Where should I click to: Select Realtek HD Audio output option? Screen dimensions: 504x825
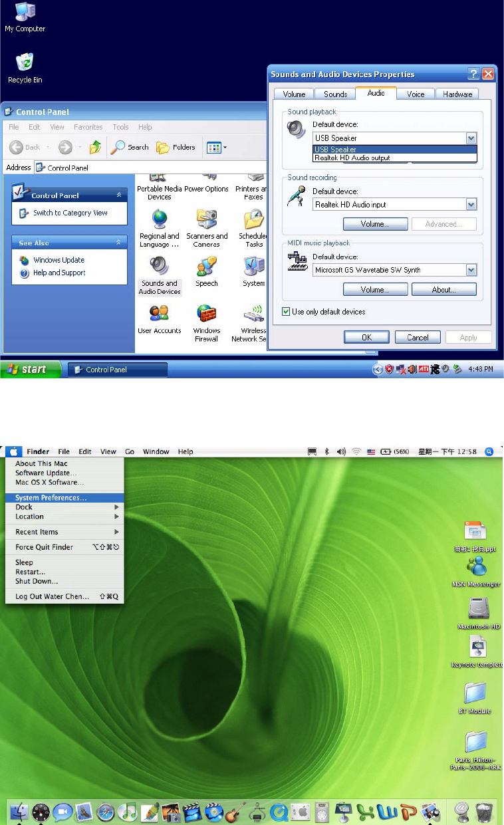pyautogui.click(x=395, y=158)
